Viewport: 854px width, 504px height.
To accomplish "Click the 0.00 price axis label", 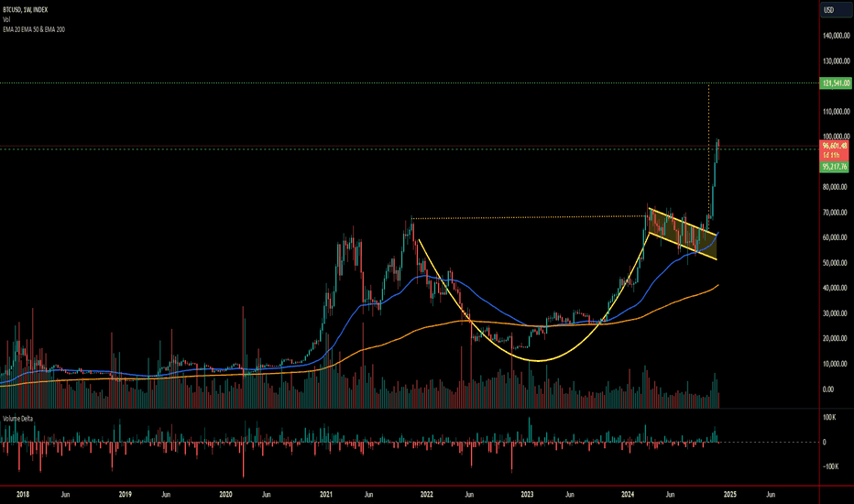I will (827, 389).
